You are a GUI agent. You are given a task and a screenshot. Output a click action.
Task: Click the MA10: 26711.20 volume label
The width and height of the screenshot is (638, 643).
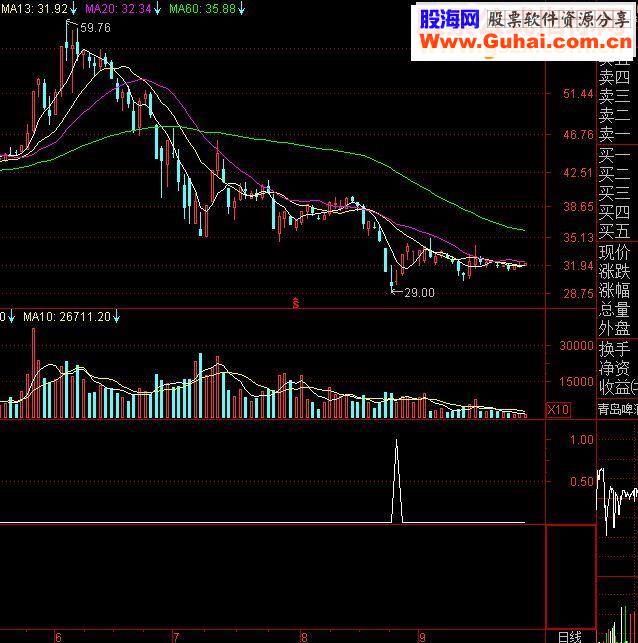pyautogui.click(x=67, y=317)
